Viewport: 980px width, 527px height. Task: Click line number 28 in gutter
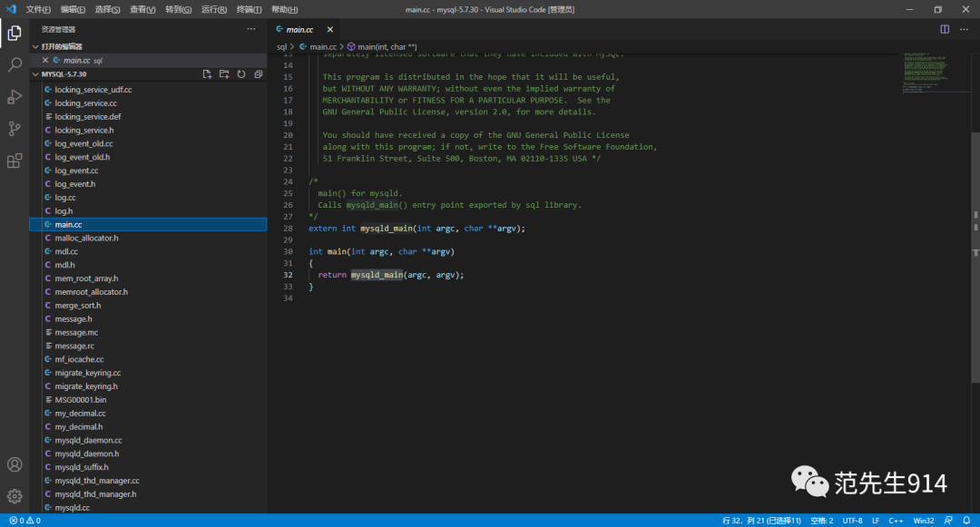(289, 229)
